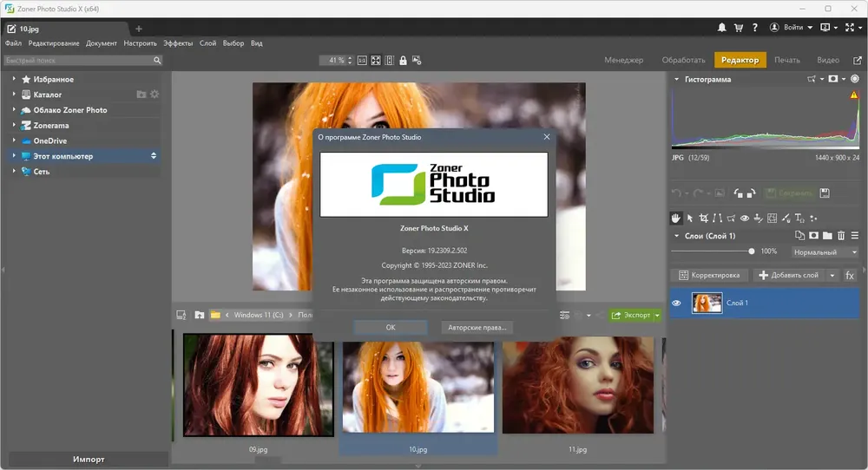Select the Paintbrush tool
Image resolution: width=868 pixels, height=470 pixels.
pos(786,218)
